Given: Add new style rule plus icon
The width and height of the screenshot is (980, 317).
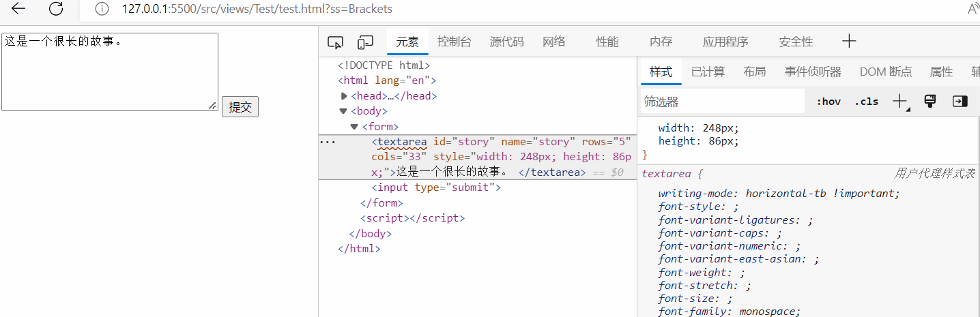Looking at the screenshot, I should [900, 102].
